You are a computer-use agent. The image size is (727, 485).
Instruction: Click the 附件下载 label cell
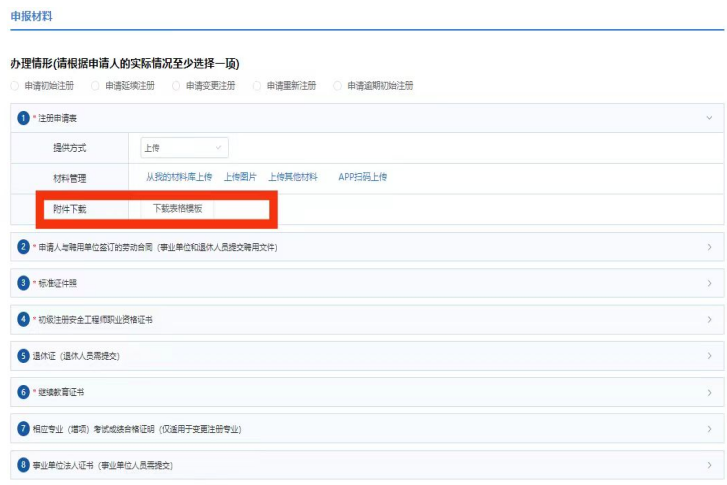[70, 209]
